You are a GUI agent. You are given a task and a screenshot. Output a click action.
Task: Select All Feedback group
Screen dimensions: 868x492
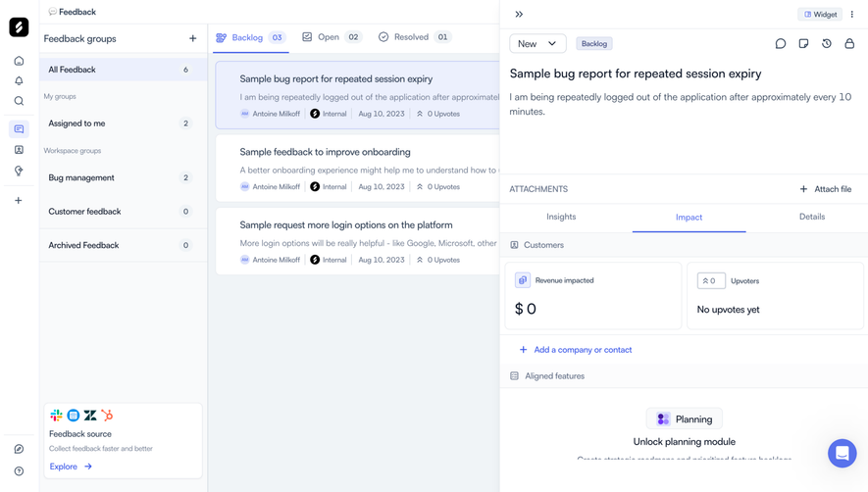(x=123, y=70)
